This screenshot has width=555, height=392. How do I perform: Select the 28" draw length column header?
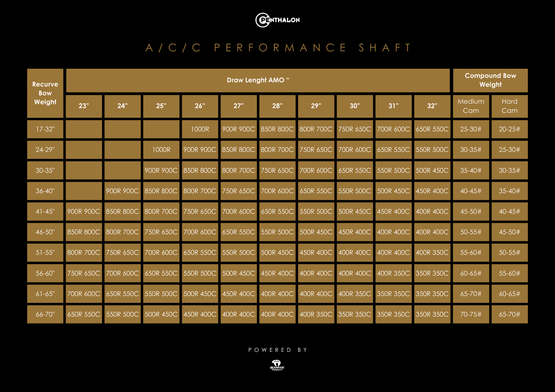277,106
